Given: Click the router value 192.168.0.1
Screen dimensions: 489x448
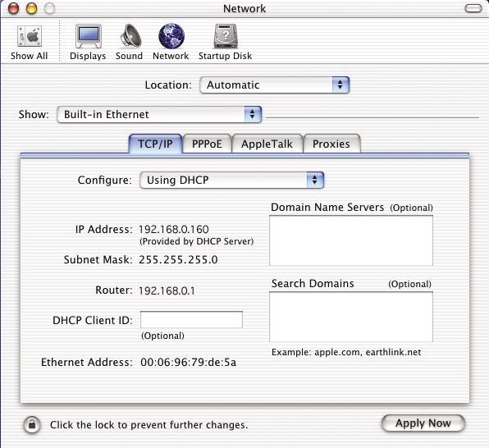Looking at the screenshot, I should click(167, 290).
